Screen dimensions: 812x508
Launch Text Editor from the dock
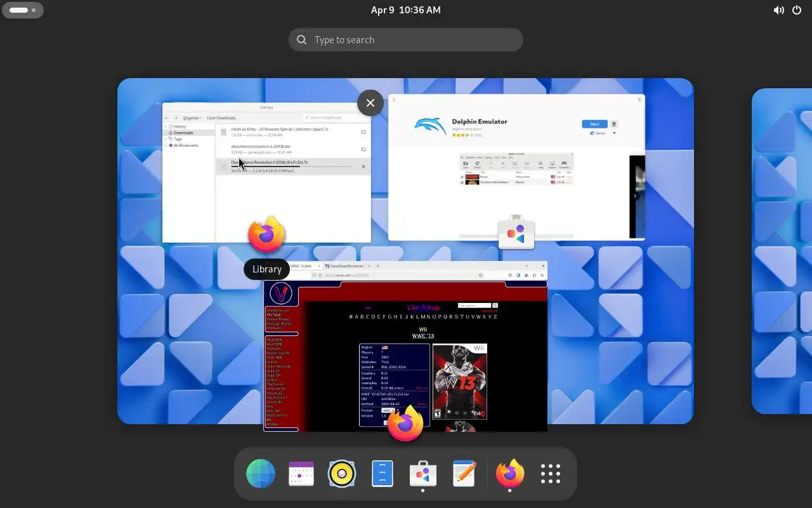pyautogui.click(x=464, y=474)
